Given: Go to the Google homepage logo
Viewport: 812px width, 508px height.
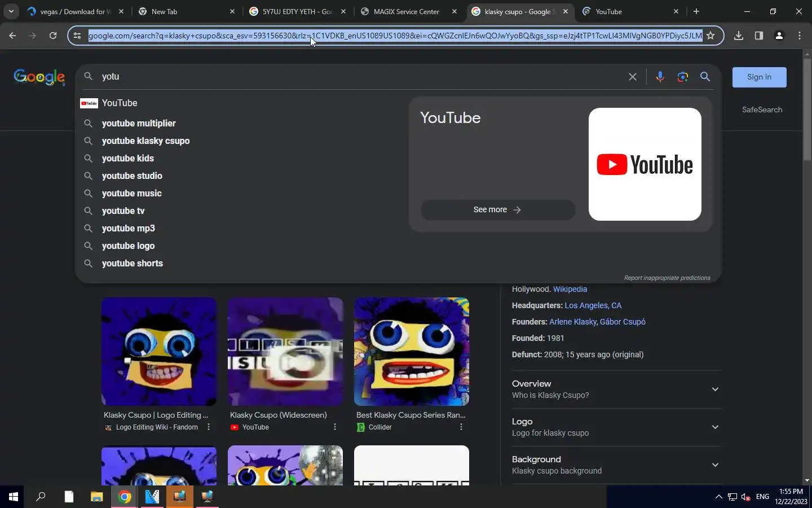Looking at the screenshot, I should point(39,77).
